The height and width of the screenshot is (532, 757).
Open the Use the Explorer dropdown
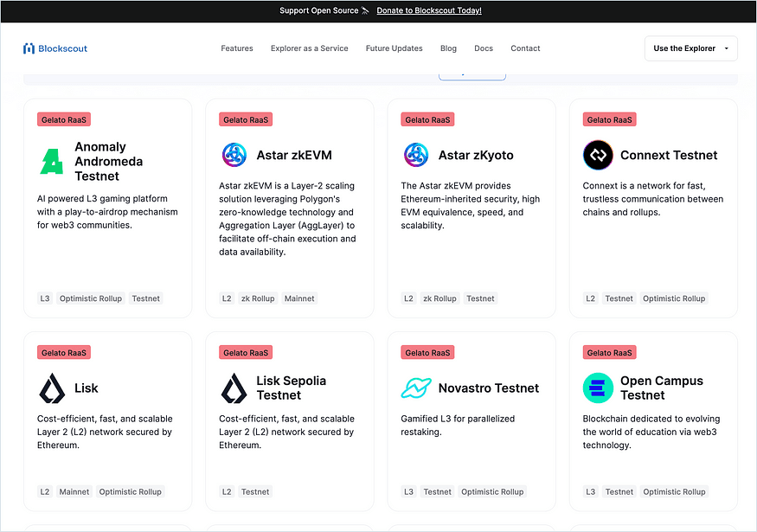(x=690, y=48)
